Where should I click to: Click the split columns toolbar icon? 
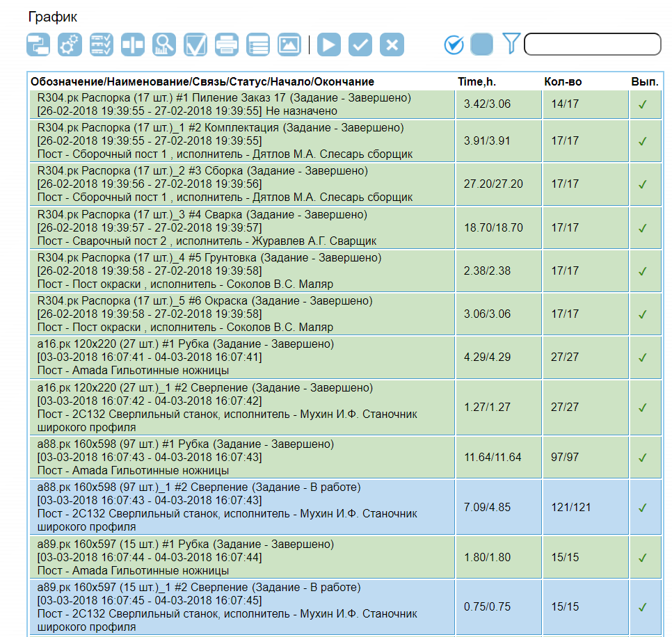point(133,45)
